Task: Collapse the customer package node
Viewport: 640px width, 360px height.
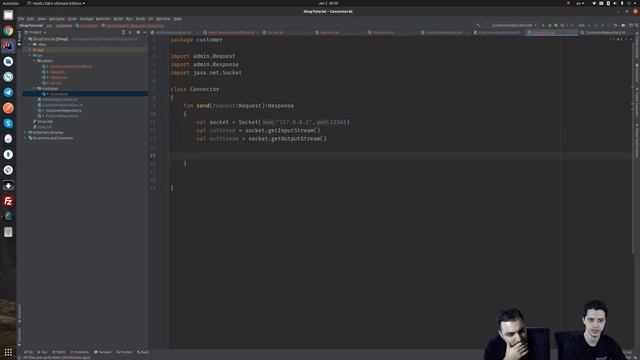Action: [35, 88]
